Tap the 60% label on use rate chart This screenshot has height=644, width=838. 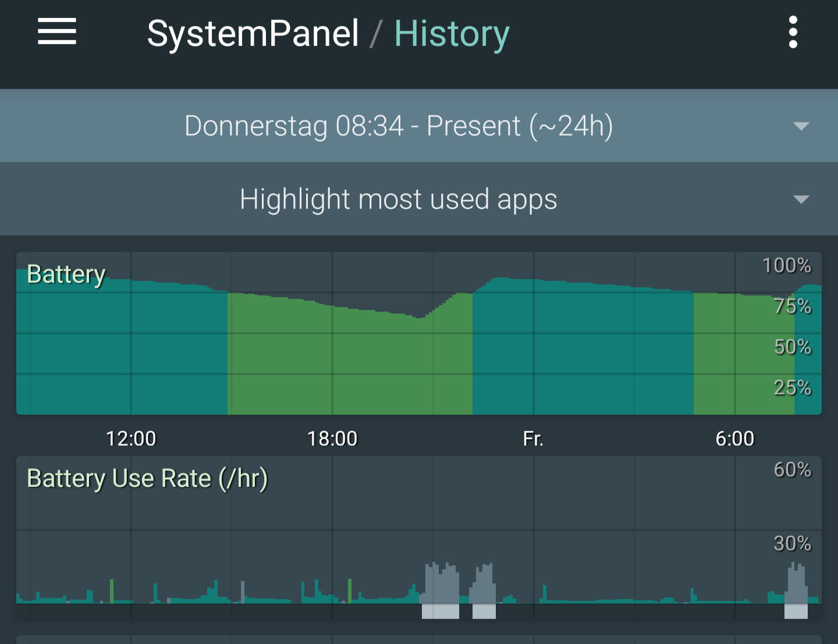click(x=792, y=469)
